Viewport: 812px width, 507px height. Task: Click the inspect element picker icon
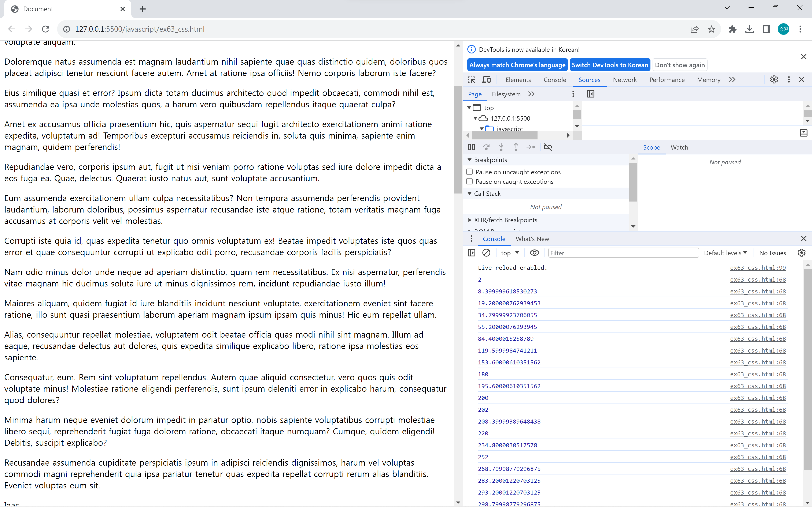[471, 80]
